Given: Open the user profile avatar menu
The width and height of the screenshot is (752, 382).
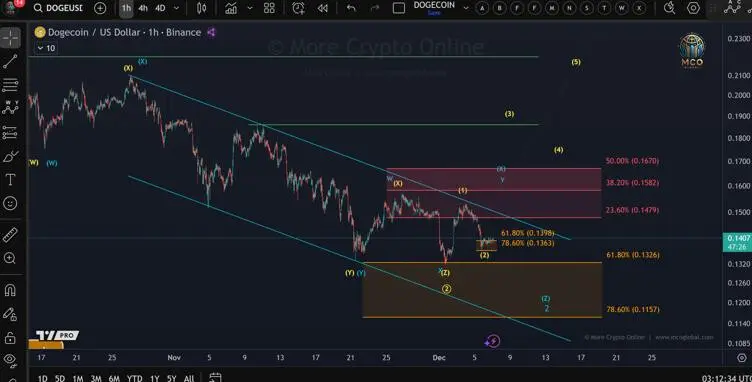Looking at the screenshot, I should pos(11,7).
